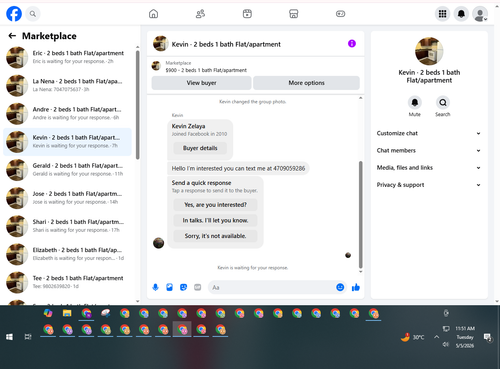Image resolution: width=500 pixels, height=369 pixels.
Task: Open Facebook search magnifier icon
Action: (x=33, y=14)
